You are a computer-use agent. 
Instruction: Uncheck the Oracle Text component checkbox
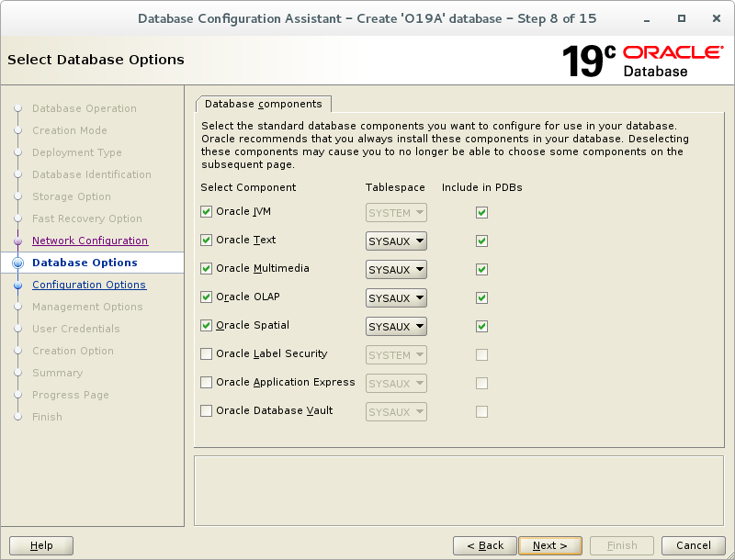pyautogui.click(x=206, y=241)
